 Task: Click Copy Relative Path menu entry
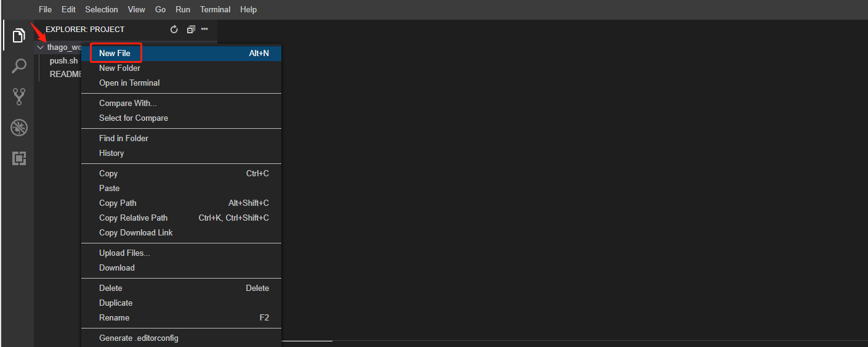tap(133, 218)
